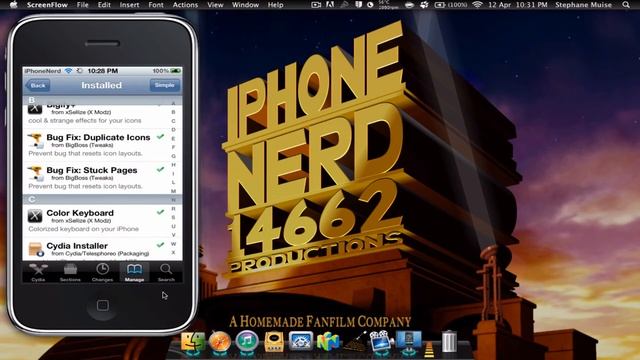
Task: Open the striped stack in dock
Action: (x=429, y=349)
